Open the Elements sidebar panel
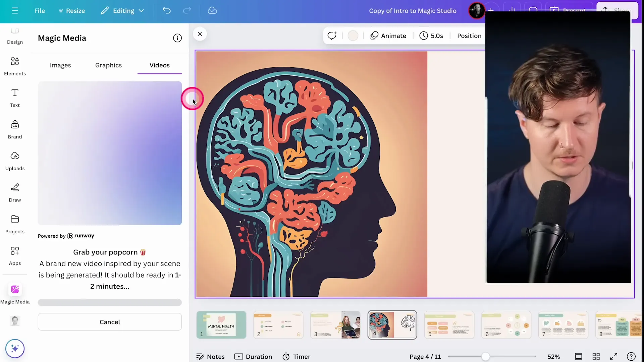Viewport: 644px width, 362px height. click(x=15, y=66)
